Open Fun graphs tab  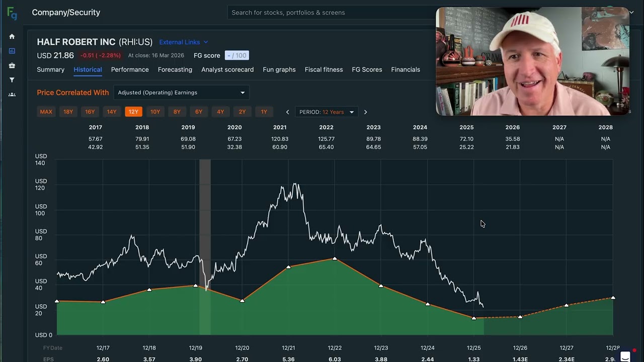click(x=279, y=69)
